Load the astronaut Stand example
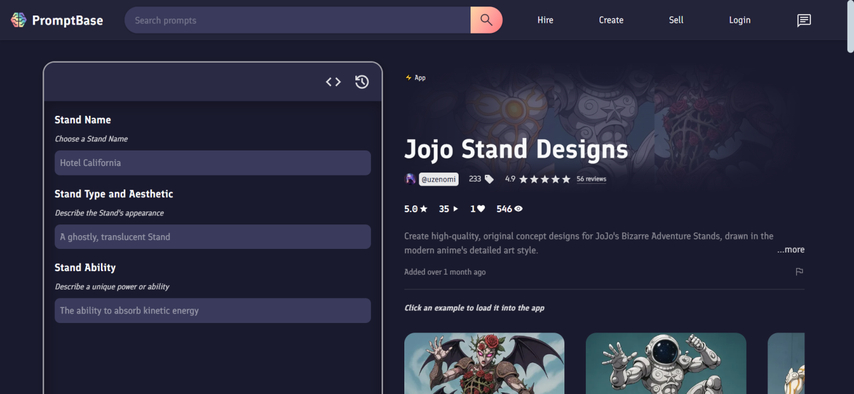 pos(666,363)
